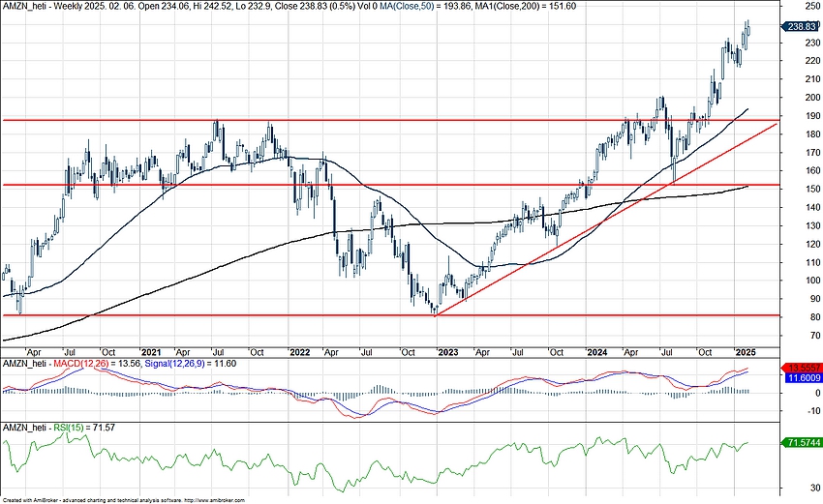Image resolution: width=823 pixels, height=504 pixels.
Task: Click the 170 price axis label
Action: (x=813, y=153)
